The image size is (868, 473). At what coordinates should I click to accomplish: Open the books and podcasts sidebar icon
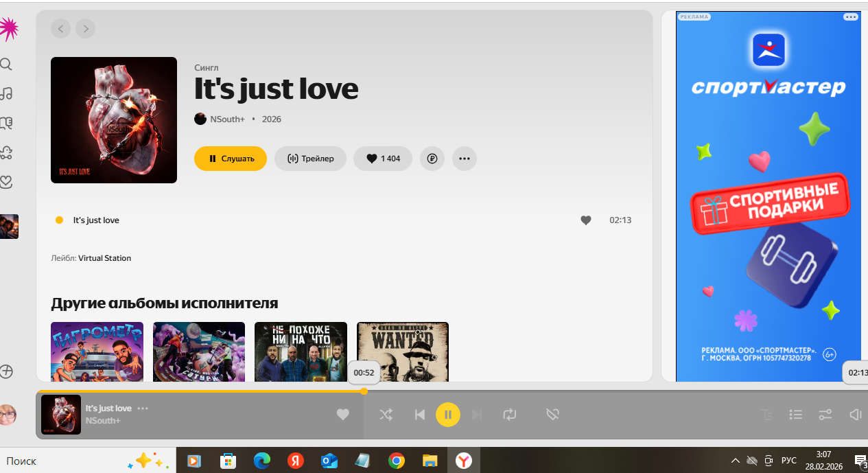tap(6, 123)
